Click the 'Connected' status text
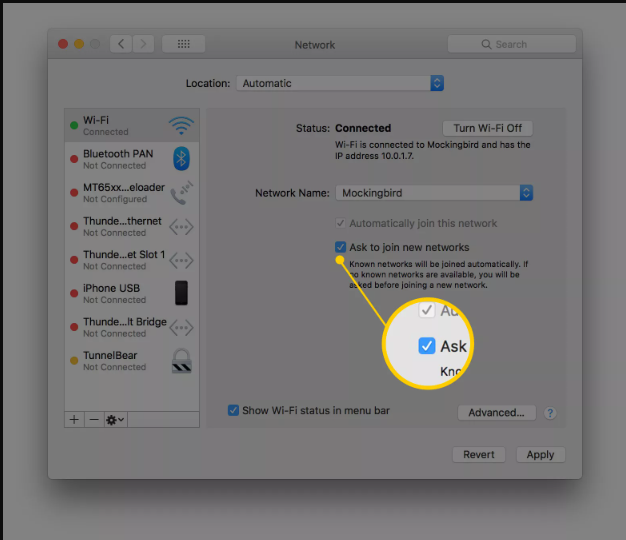The width and height of the screenshot is (626, 540). coord(363,128)
